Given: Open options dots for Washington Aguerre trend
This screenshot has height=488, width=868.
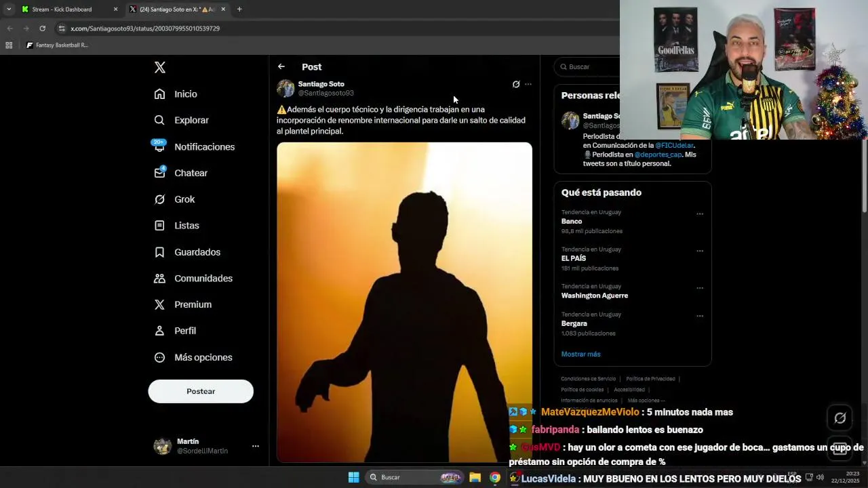Looking at the screenshot, I should tap(700, 288).
